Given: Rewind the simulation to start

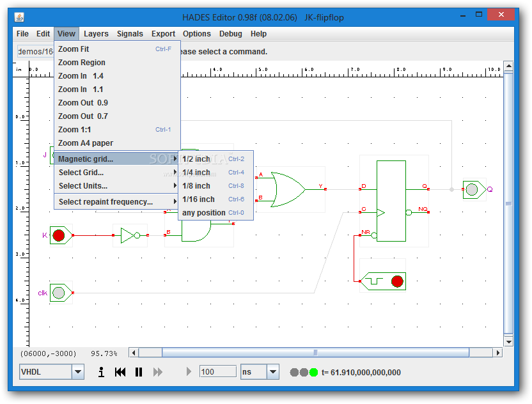Looking at the screenshot, I should tap(120, 372).
